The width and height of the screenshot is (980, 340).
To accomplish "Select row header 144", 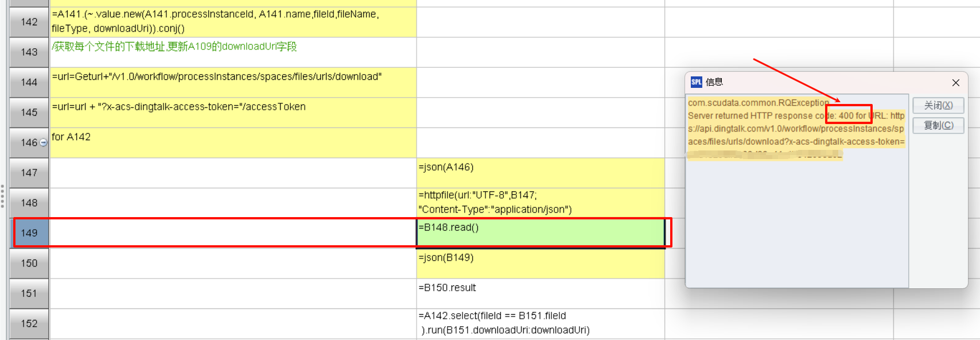I will coord(29,83).
